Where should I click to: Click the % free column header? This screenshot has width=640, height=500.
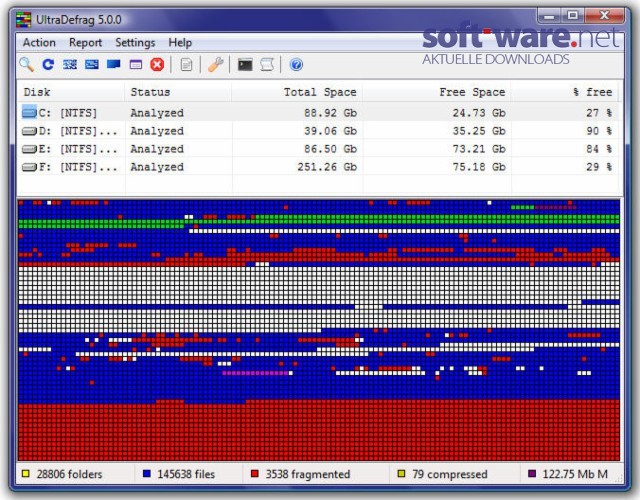click(565, 92)
